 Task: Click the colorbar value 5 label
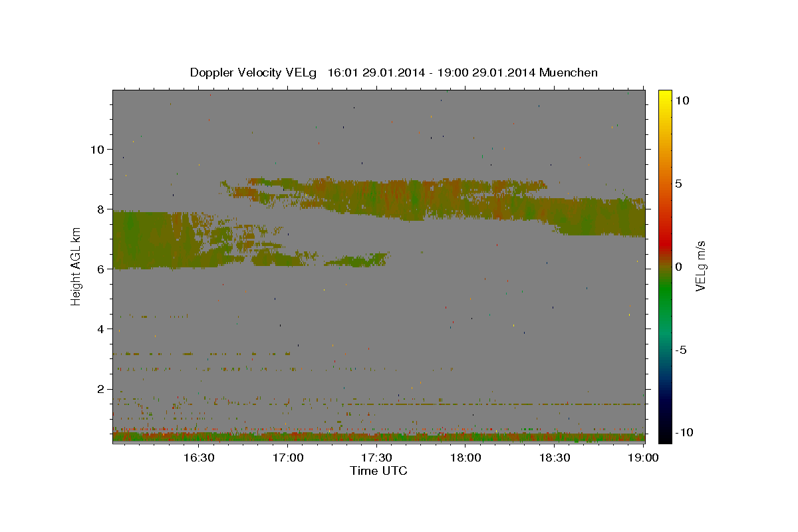click(x=678, y=184)
